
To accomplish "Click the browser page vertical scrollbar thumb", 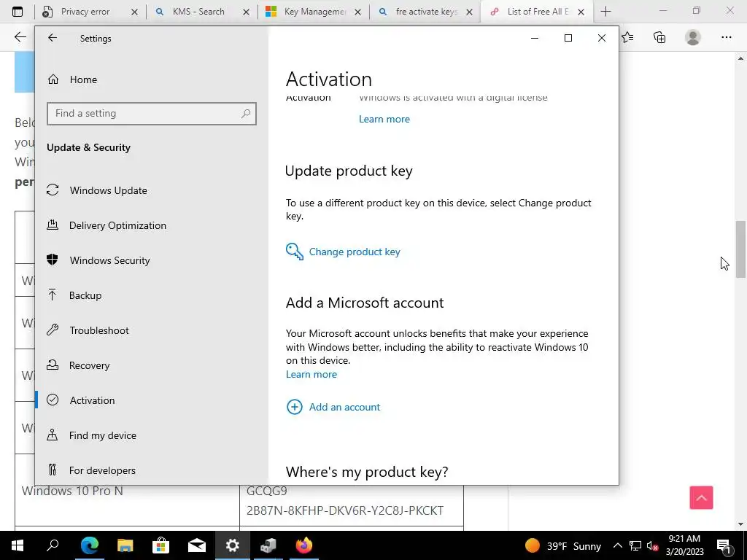I will (740, 249).
